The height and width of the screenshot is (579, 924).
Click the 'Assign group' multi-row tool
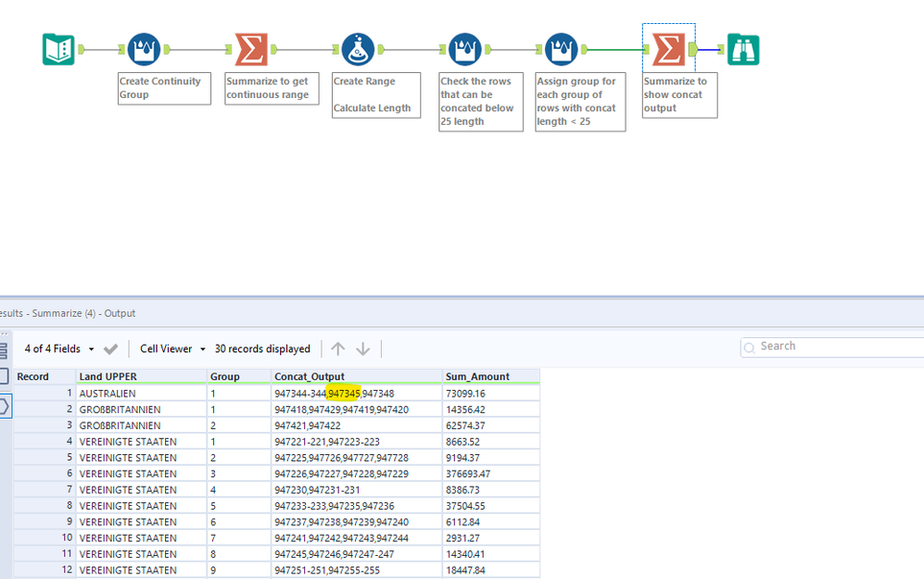click(561, 49)
